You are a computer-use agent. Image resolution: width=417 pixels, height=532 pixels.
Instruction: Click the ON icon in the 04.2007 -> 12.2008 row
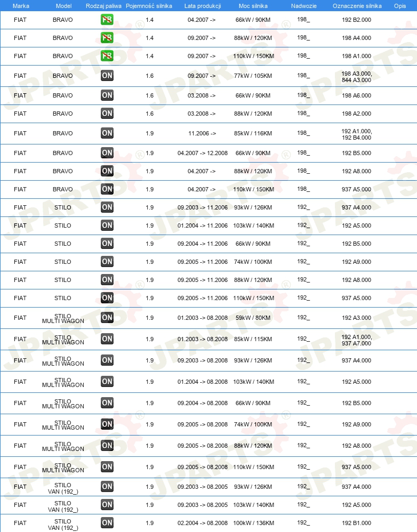(107, 152)
